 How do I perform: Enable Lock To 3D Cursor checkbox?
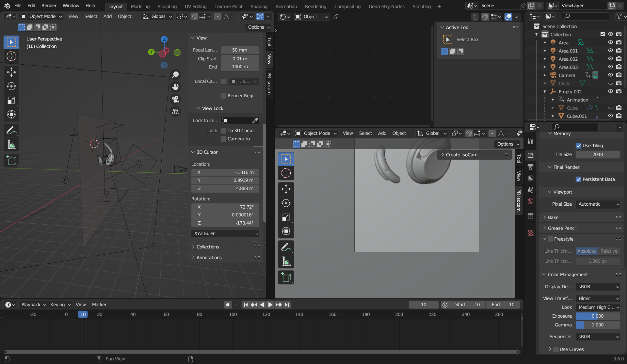pyautogui.click(x=224, y=131)
